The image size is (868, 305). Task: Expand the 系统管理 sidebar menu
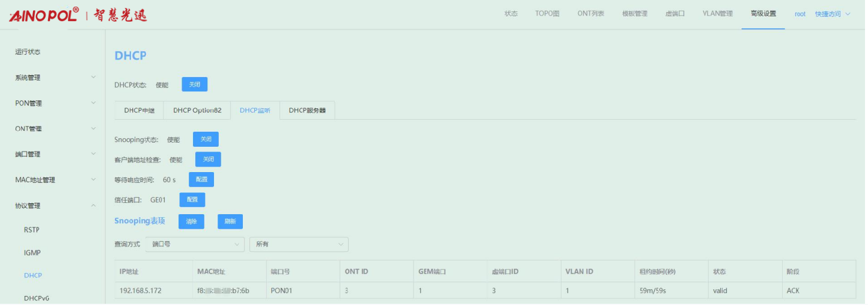55,78
